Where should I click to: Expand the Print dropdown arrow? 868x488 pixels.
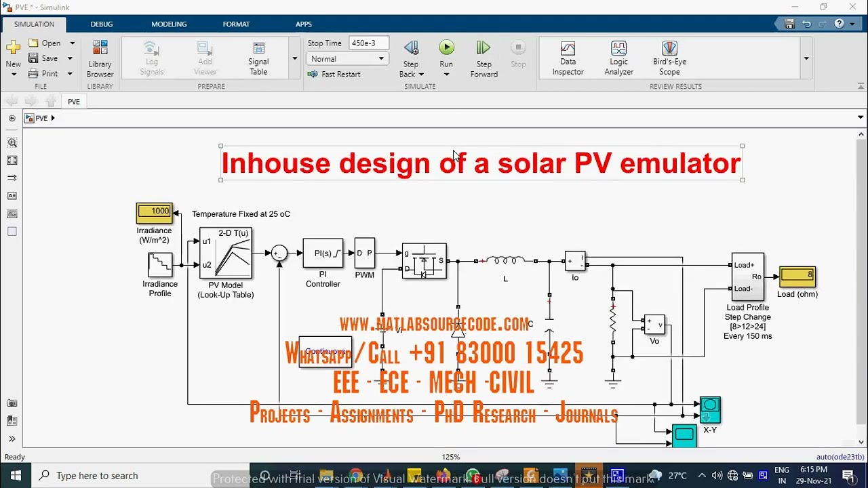click(69, 73)
